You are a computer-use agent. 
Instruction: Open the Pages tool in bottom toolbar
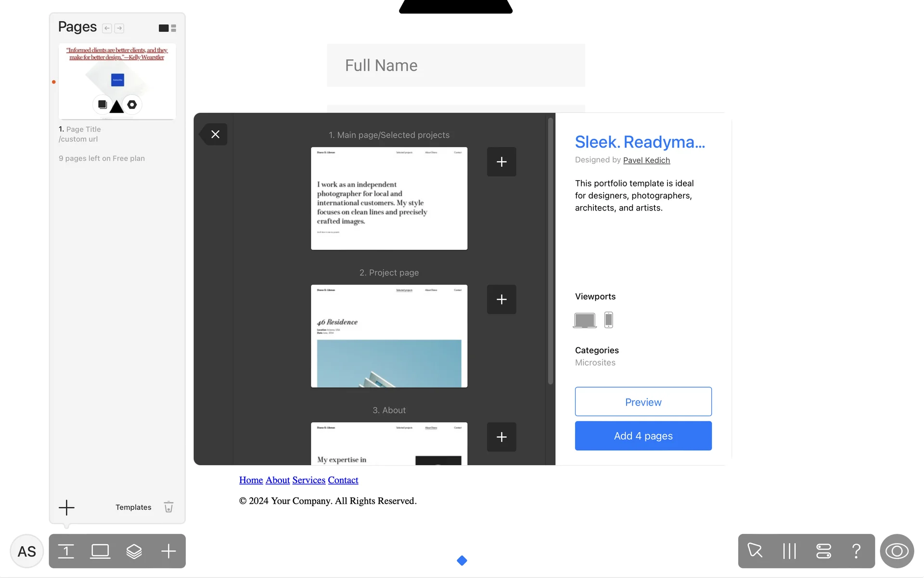click(66, 551)
